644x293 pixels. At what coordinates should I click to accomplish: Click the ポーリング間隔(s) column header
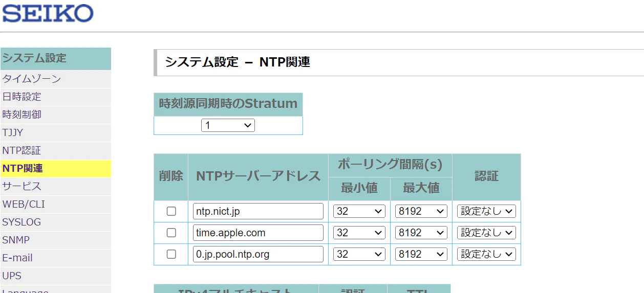click(x=390, y=165)
